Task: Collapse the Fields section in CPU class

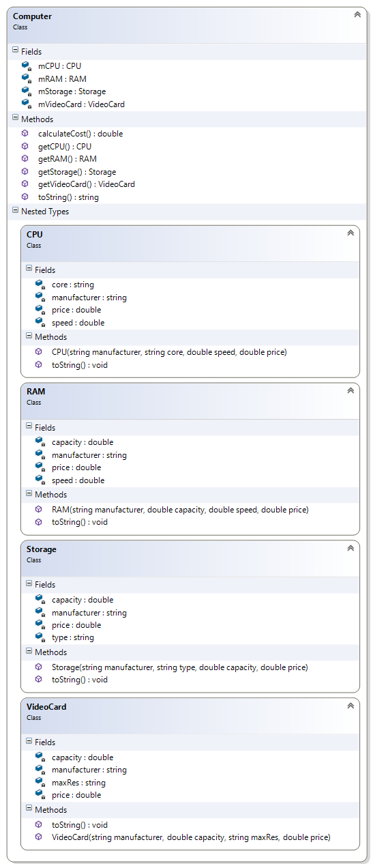Action: 29,269
